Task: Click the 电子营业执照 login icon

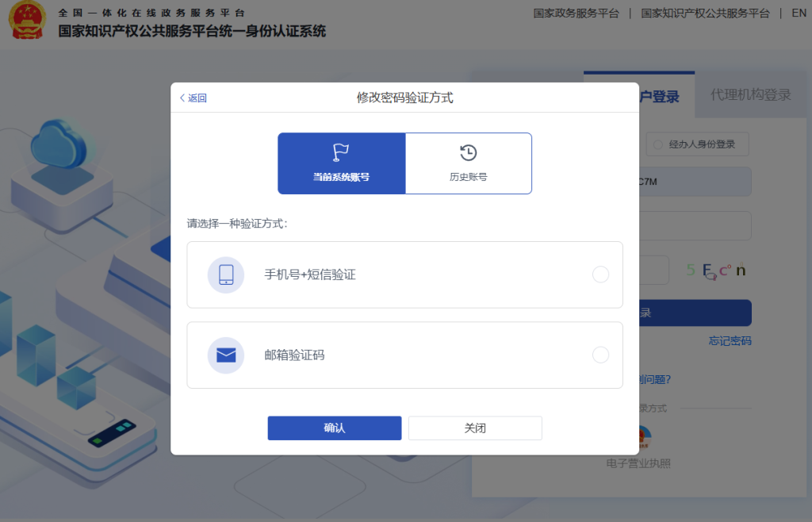Action: pyautogui.click(x=639, y=438)
